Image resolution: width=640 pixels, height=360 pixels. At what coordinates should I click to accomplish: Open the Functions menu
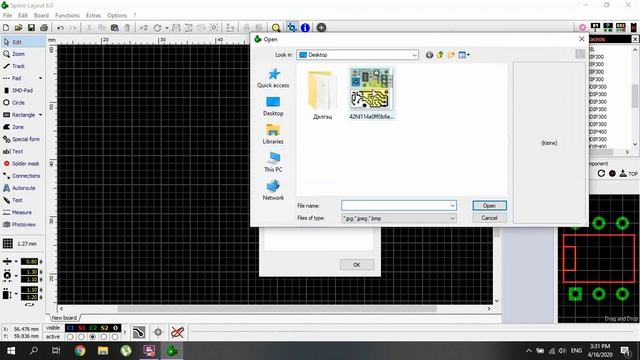67,15
